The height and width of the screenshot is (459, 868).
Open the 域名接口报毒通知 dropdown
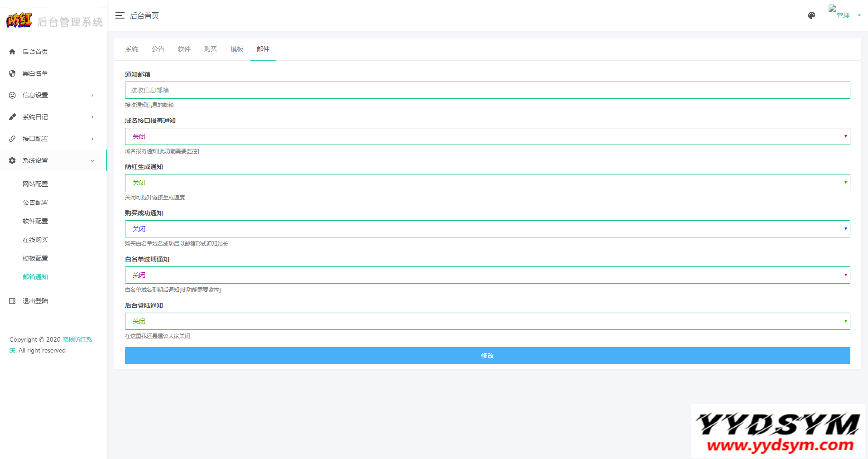[x=487, y=136]
